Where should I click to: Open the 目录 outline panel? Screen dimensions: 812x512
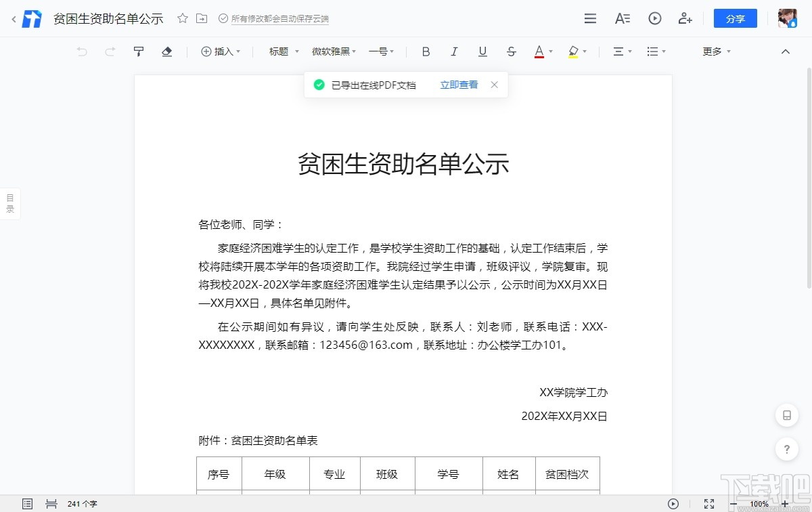tap(9, 202)
